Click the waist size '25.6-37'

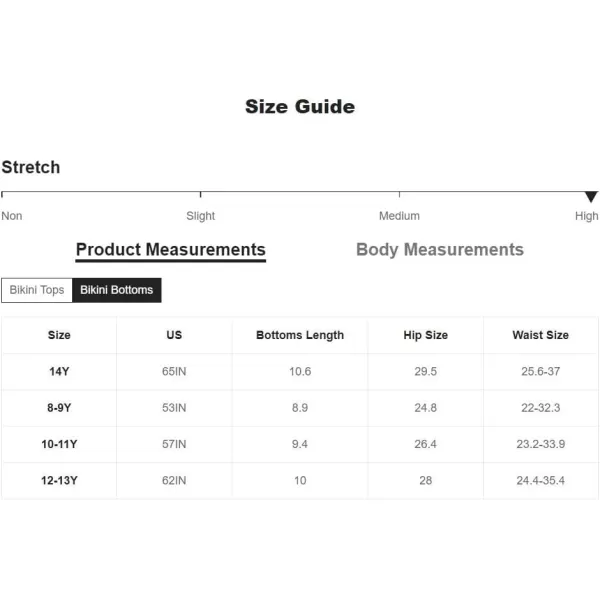(541, 371)
